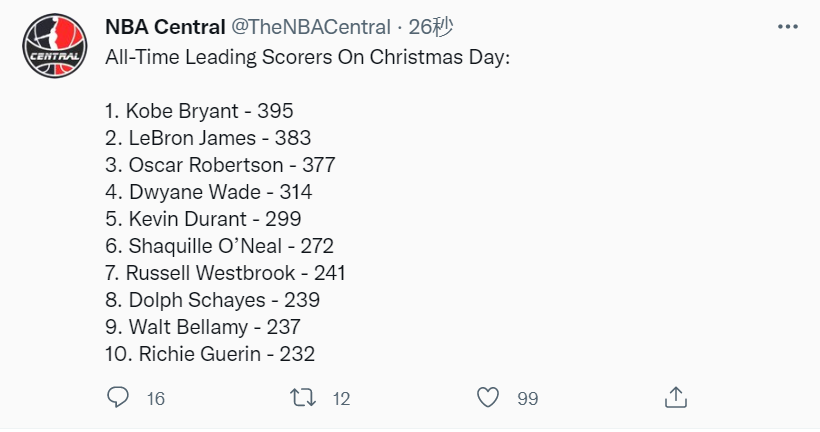Click the like count 99
This screenshot has width=820, height=432.
528,399
